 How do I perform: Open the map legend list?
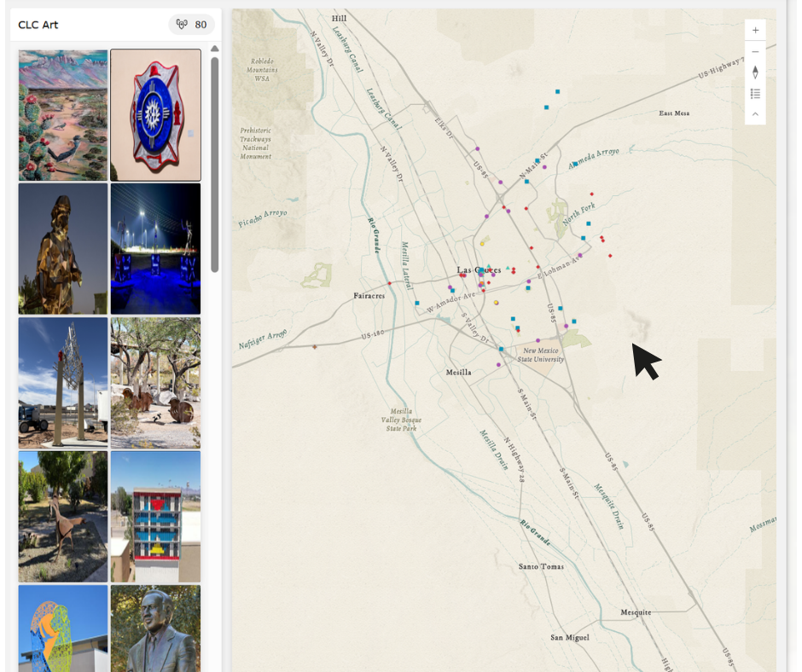(x=755, y=94)
